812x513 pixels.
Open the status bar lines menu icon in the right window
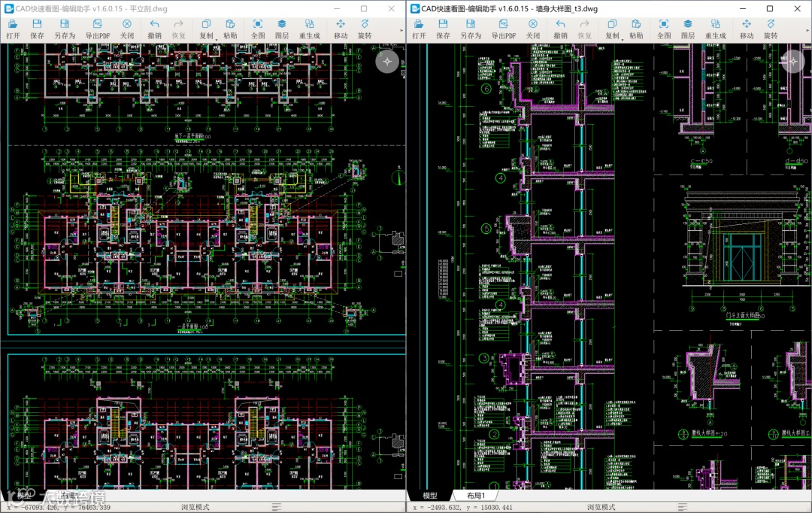[x=683, y=507]
